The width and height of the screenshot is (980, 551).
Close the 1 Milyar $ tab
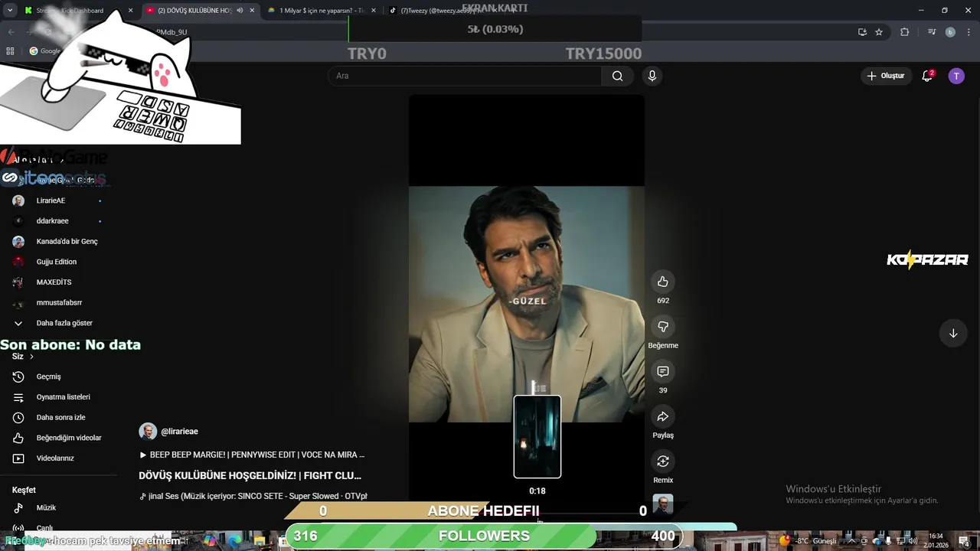374,11
